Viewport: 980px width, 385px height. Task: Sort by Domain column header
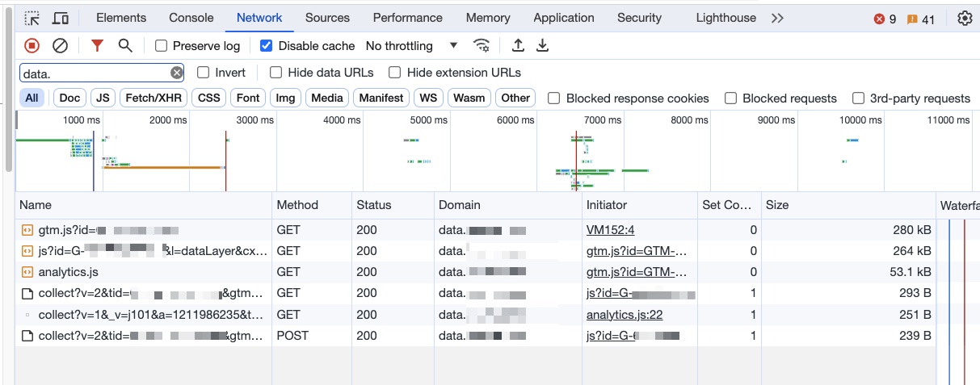click(x=507, y=205)
